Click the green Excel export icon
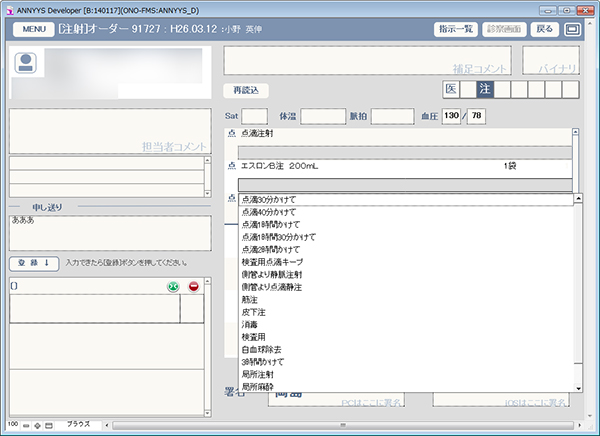Viewport: 600px width, 436px height. point(173,287)
